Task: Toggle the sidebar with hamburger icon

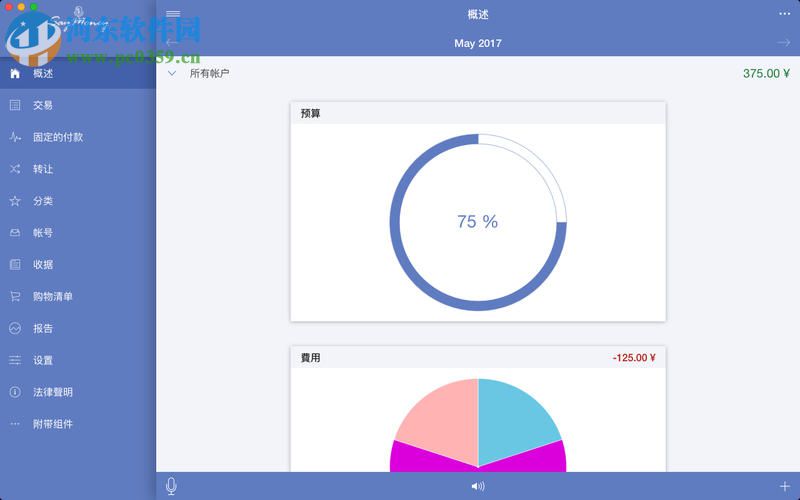Action: 173,14
